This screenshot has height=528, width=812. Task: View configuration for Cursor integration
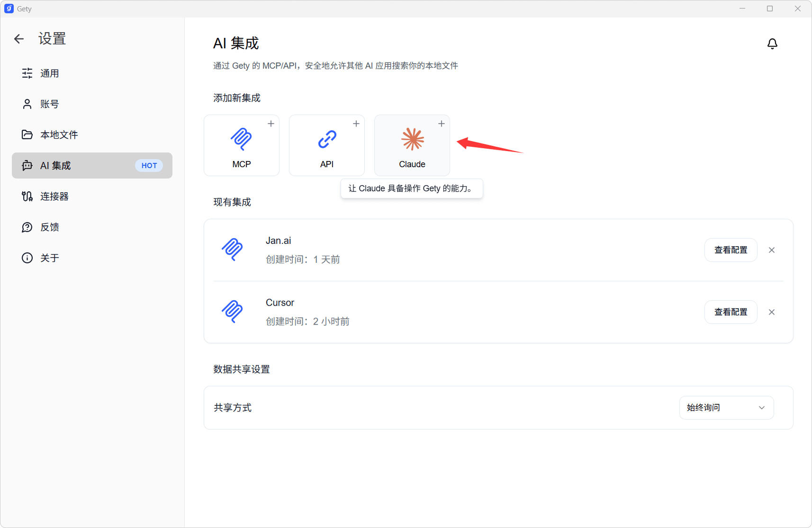point(731,312)
